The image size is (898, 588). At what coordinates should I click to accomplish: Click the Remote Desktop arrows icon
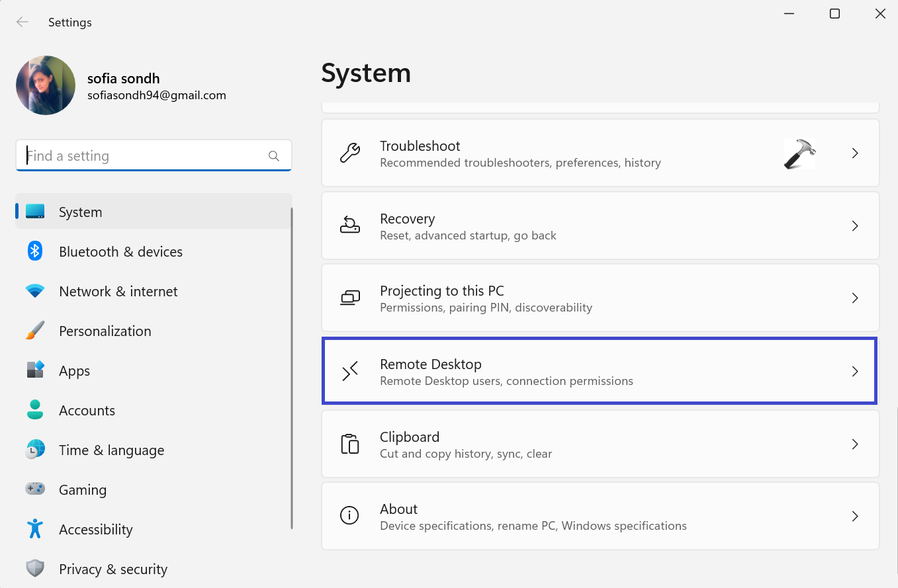pos(350,371)
